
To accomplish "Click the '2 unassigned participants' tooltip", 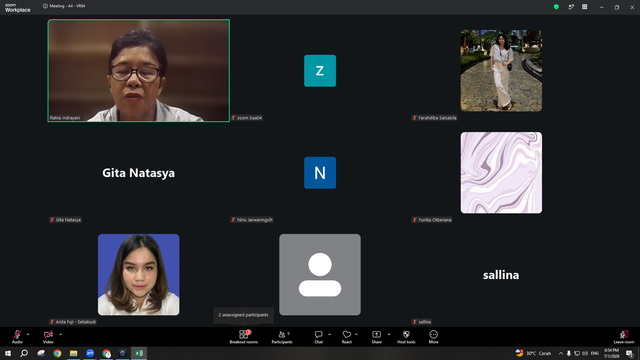I will coord(244,315).
